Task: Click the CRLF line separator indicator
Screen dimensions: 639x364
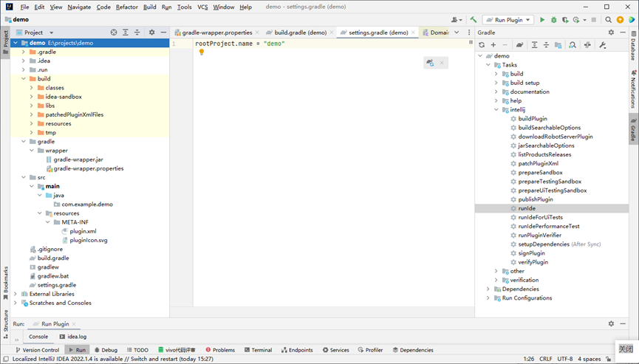Action: (x=546, y=359)
